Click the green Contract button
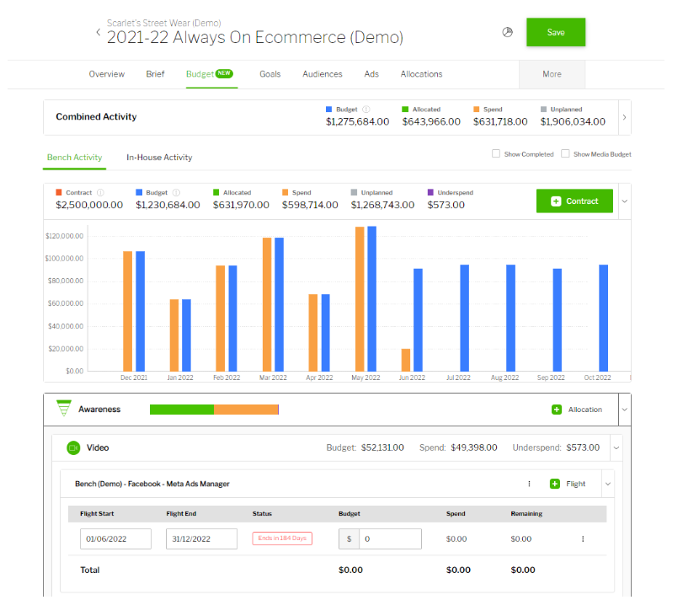 tap(574, 201)
